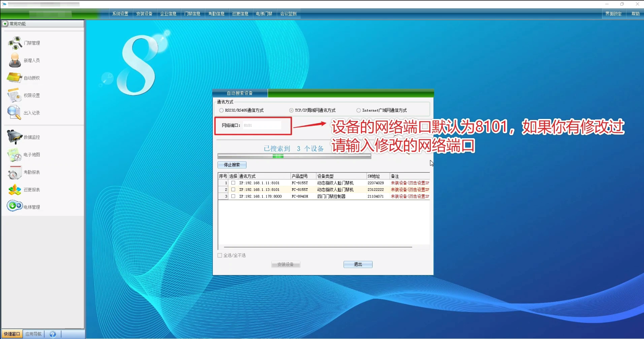644x339 pixels.
Task: Select the Internet广域网 communication radio button
Action: click(359, 110)
